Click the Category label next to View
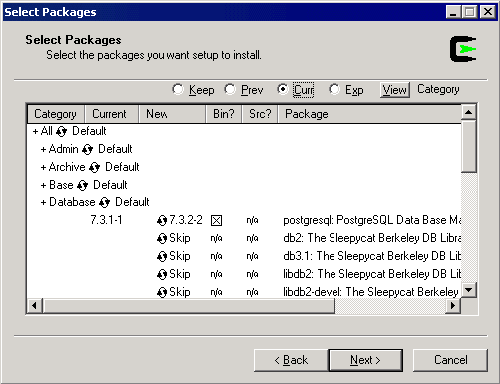Image resolution: width=500 pixels, height=384 pixels. [438, 89]
